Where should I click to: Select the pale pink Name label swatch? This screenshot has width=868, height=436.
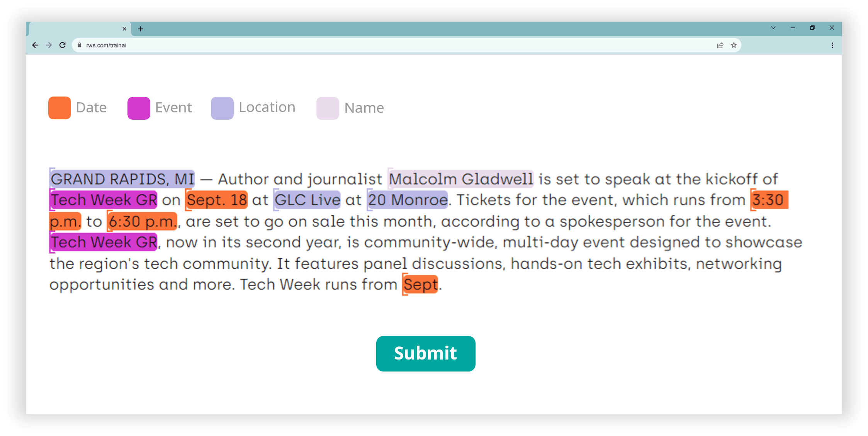[x=328, y=108]
